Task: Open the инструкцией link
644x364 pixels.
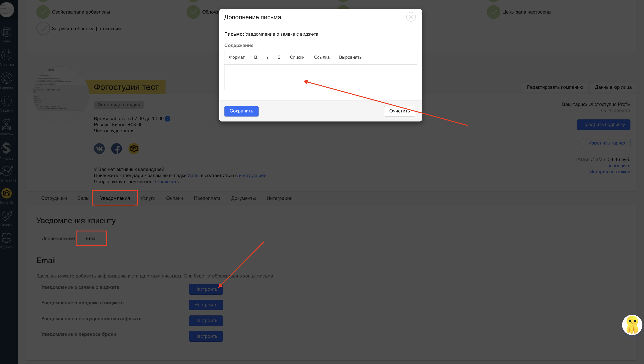Action: pos(252,175)
